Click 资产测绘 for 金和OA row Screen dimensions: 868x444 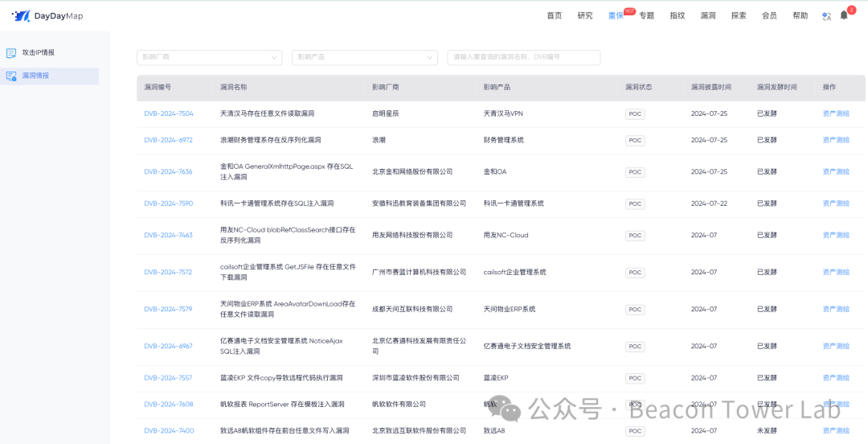[836, 172]
